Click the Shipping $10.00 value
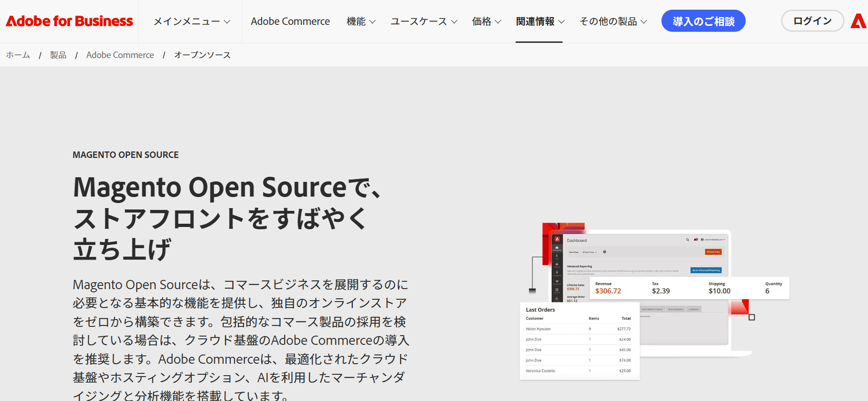Viewport: 868px width, 401px height. click(719, 291)
